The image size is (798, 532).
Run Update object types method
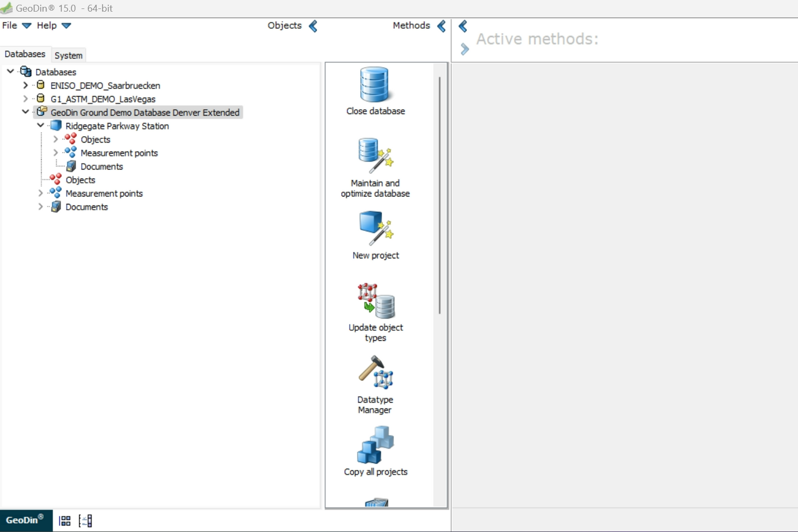(x=375, y=301)
